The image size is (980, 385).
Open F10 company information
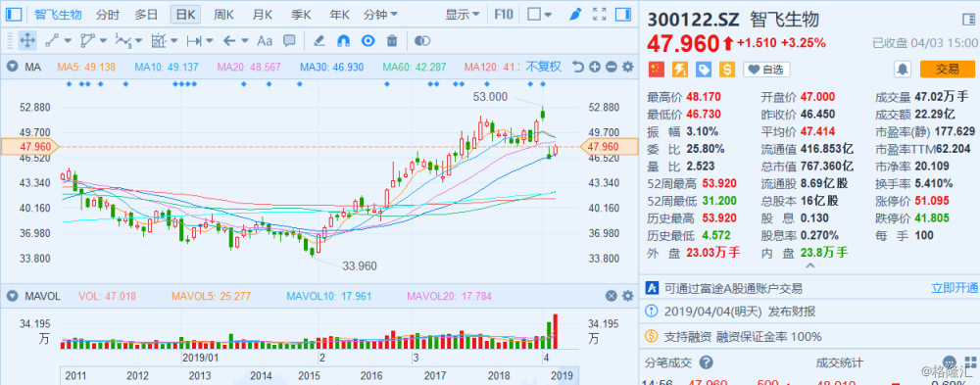[503, 14]
